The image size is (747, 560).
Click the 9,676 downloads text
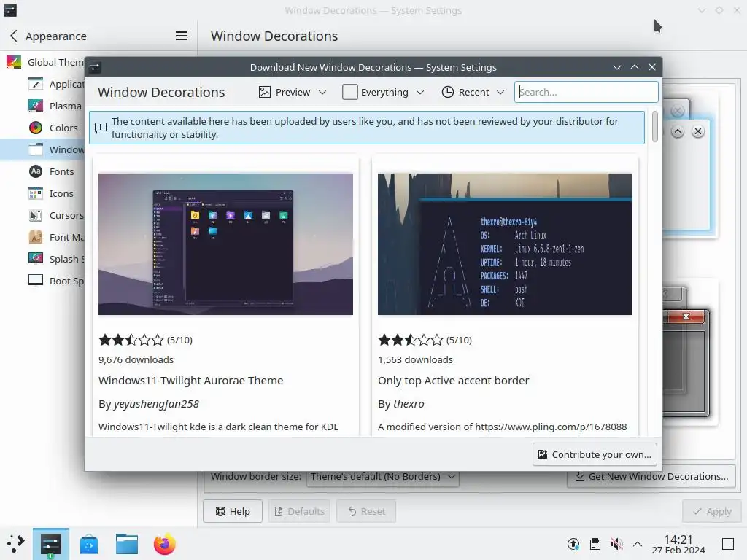point(136,359)
